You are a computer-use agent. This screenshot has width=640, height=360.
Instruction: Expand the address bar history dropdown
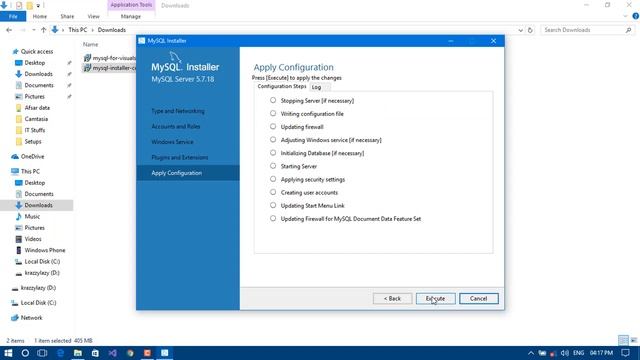tap(520, 30)
